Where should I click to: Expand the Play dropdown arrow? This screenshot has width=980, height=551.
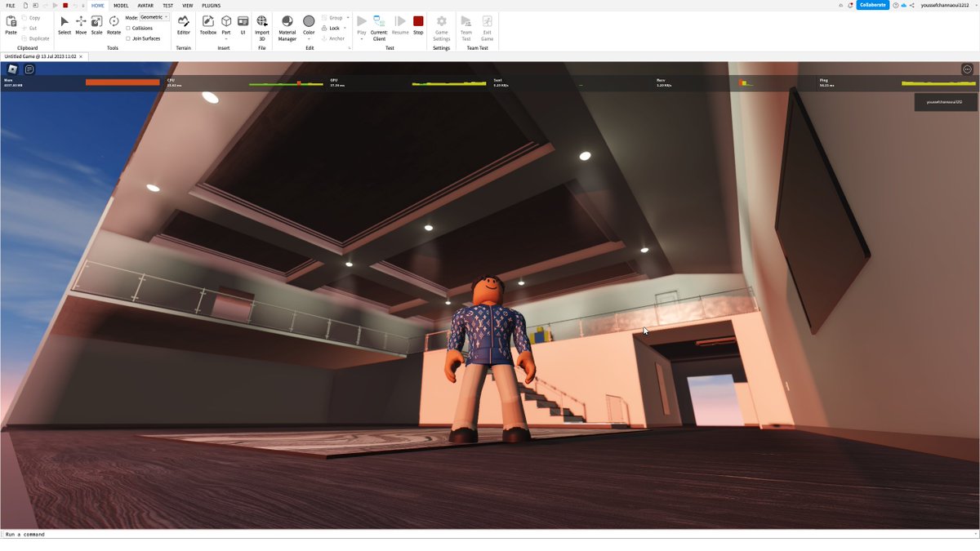coord(362,38)
